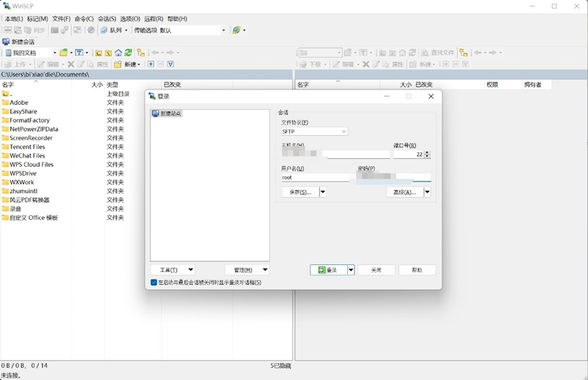Click the zhumuintl folder icon
Image resolution: width=588 pixels, height=380 pixels.
(5, 191)
